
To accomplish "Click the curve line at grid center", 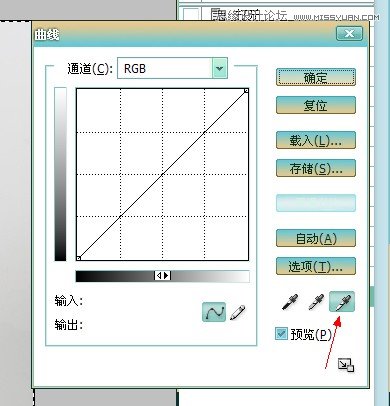I will click(162, 174).
